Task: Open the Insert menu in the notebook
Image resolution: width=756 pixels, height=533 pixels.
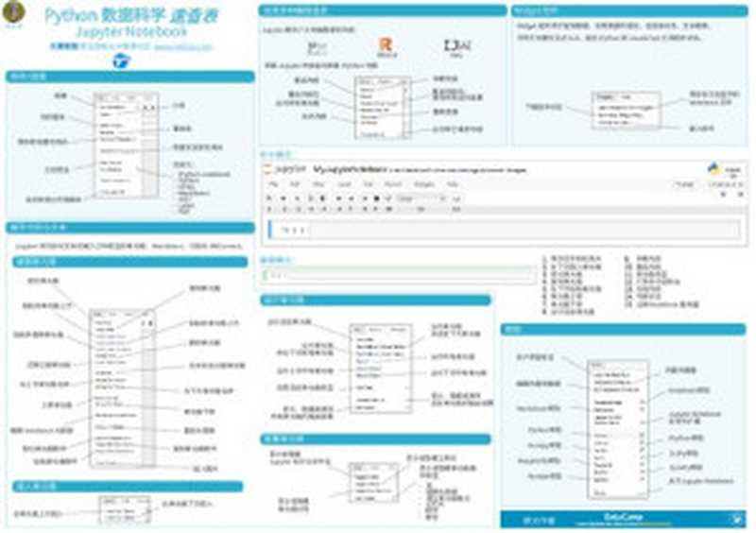Action: coord(345,184)
